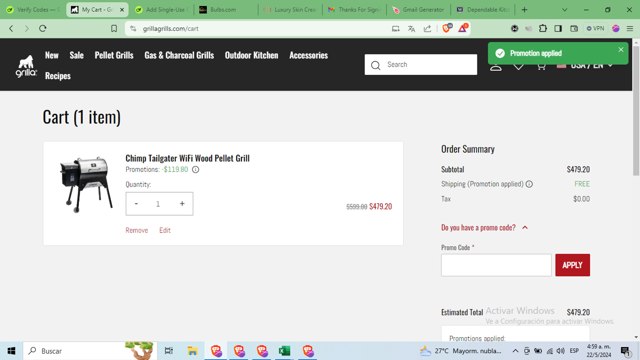Screen dimensions: 640x360
Task: Reload the page with the refresh icon
Action: point(42,29)
